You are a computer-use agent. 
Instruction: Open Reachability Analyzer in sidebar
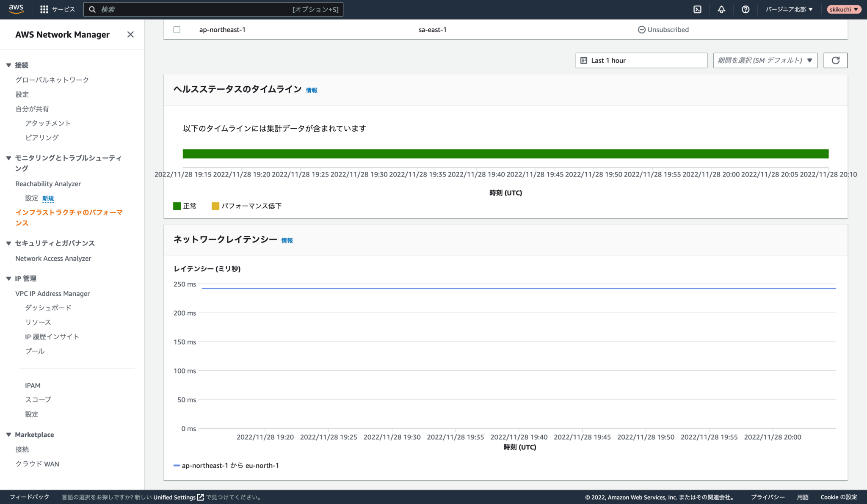(48, 184)
